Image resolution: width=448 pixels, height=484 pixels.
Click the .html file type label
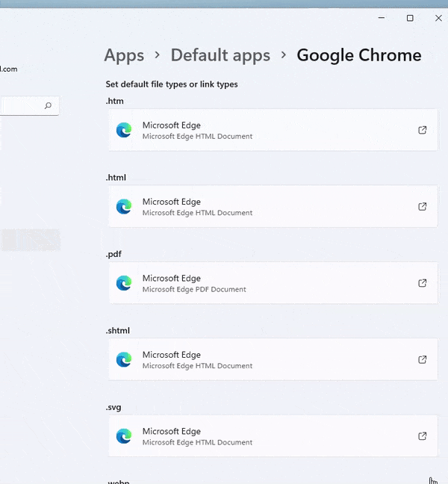tap(116, 178)
